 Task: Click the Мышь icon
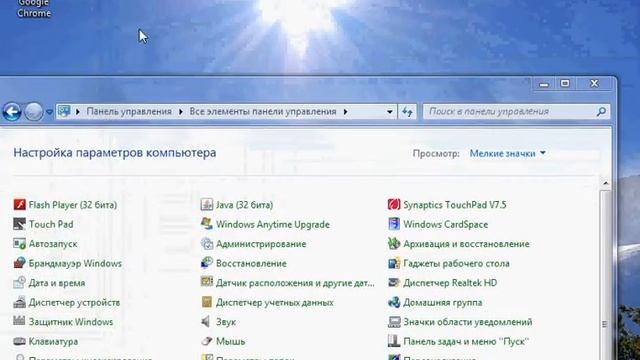[x=207, y=341]
